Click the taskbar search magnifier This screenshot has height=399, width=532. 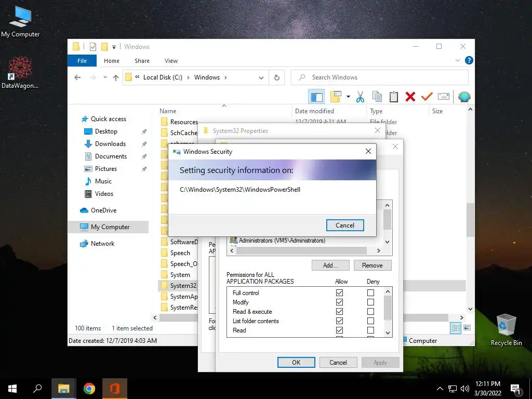tap(37, 389)
